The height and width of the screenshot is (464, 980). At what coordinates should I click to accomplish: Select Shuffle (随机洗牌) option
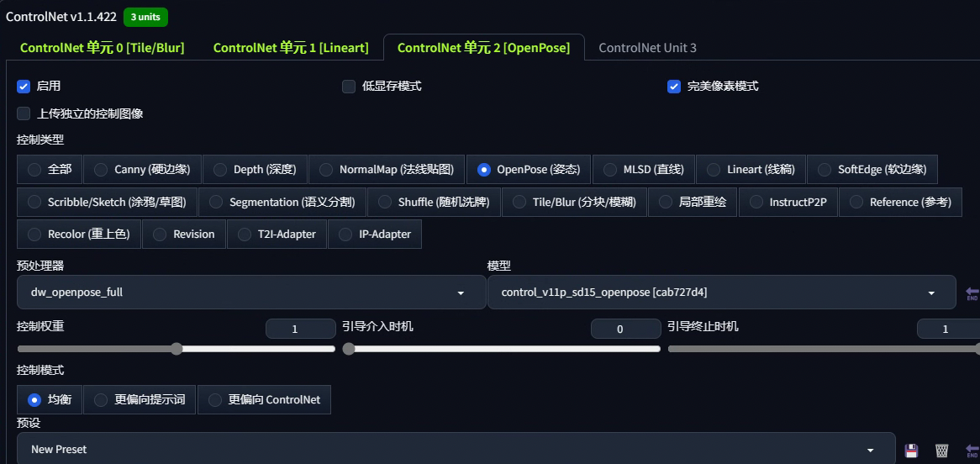[434, 202]
